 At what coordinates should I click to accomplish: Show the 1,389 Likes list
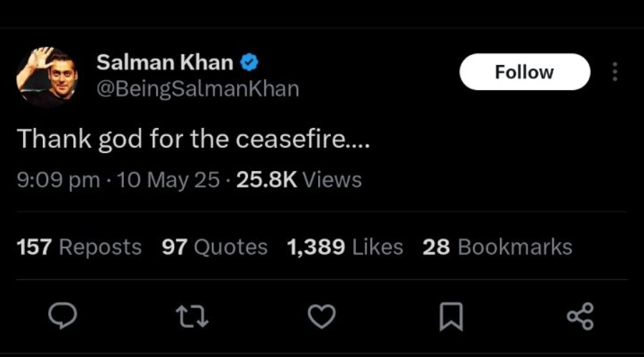(345, 247)
